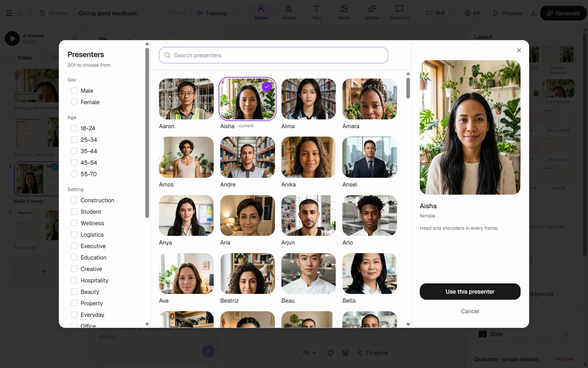
Task: Click Use this presenter button
Action: [470, 291]
